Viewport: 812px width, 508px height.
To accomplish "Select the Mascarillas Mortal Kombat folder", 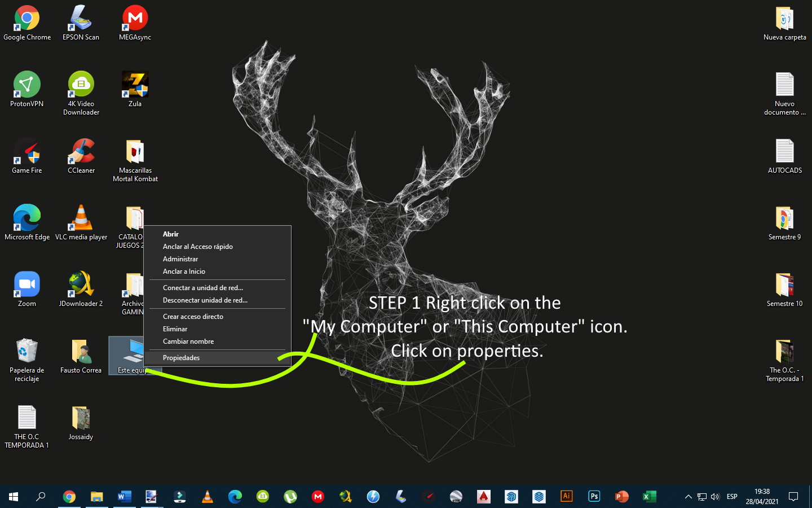I will coord(135,160).
